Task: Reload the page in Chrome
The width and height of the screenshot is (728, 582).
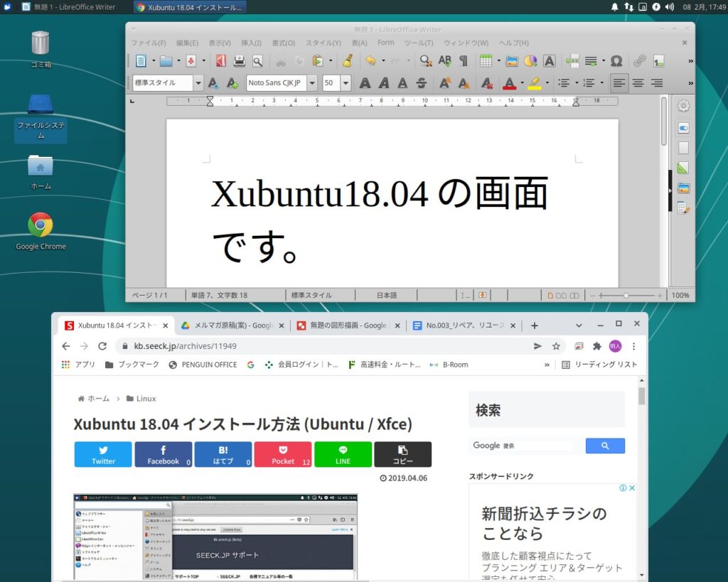Action: point(102,346)
